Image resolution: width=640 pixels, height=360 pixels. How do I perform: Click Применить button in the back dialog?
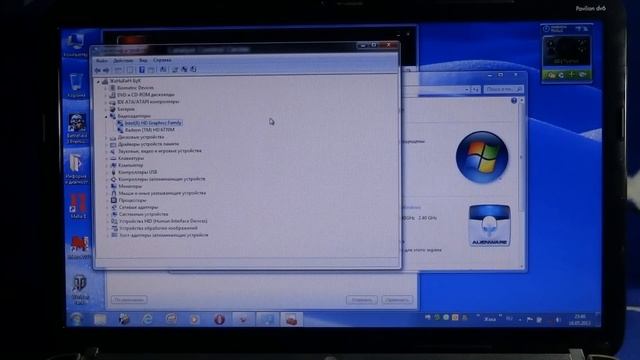click(397, 300)
